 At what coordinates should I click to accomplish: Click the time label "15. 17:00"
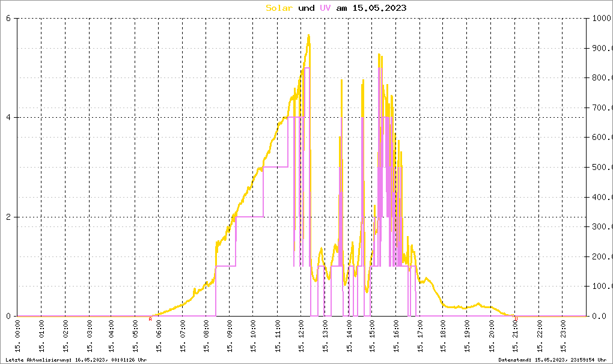click(419, 336)
